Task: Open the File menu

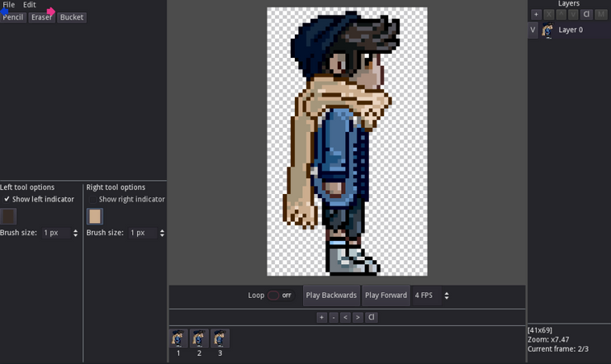Action: pyautogui.click(x=8, y=5)
